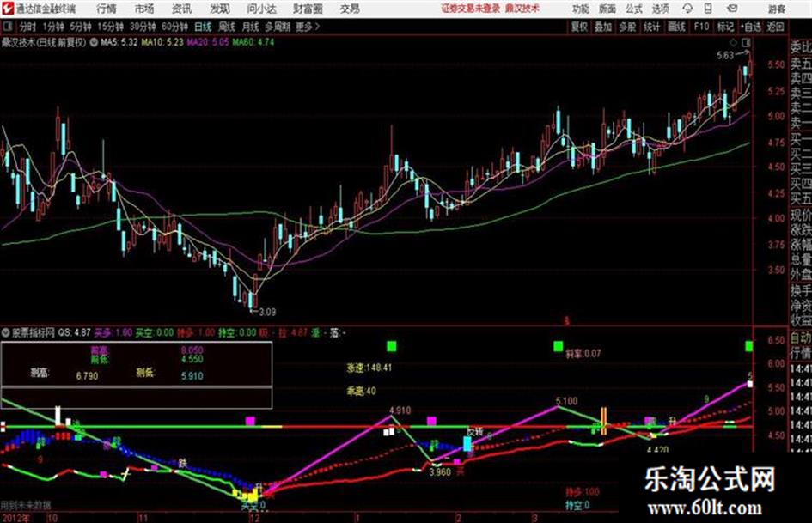The height and width of the screenshot is (523, 812).
Task: Click the headset customer service icon
Action: tap(687, 9)
